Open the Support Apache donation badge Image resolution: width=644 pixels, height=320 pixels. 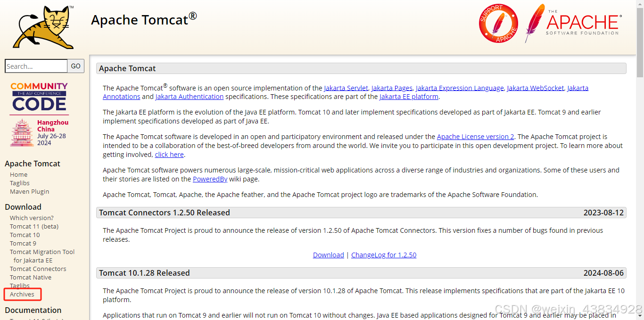pos(498,23)
